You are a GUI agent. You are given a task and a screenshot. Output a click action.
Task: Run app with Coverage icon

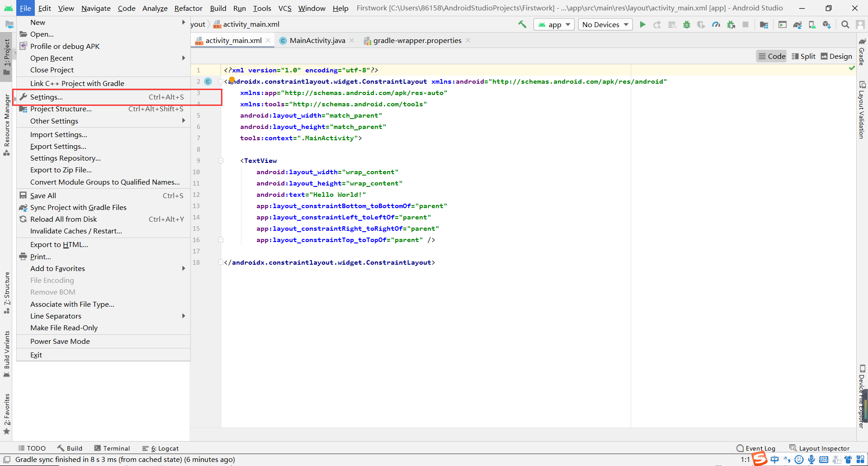pyautogui.click(x=701, y=24)
